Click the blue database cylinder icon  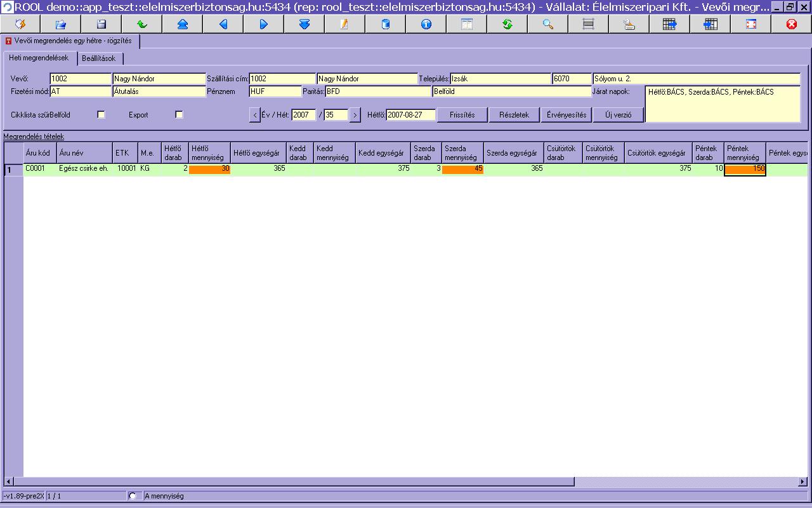pos(385,24)
